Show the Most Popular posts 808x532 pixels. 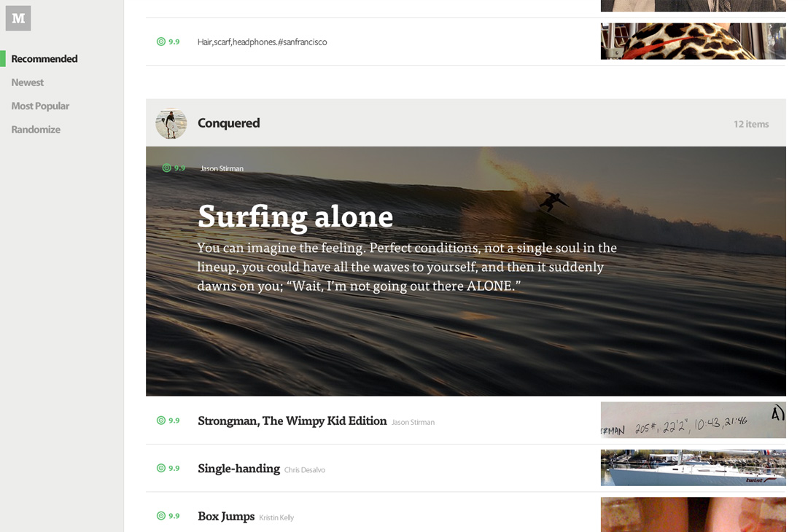40,106
